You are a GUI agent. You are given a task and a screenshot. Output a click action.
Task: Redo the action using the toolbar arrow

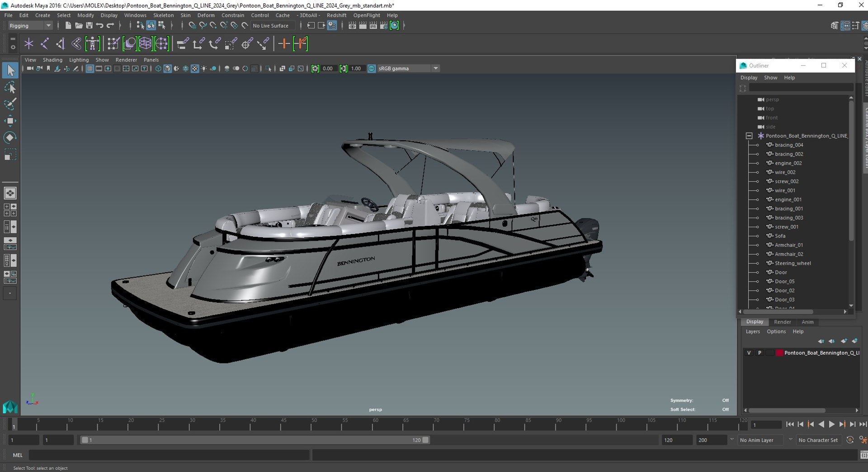[110, 26]
